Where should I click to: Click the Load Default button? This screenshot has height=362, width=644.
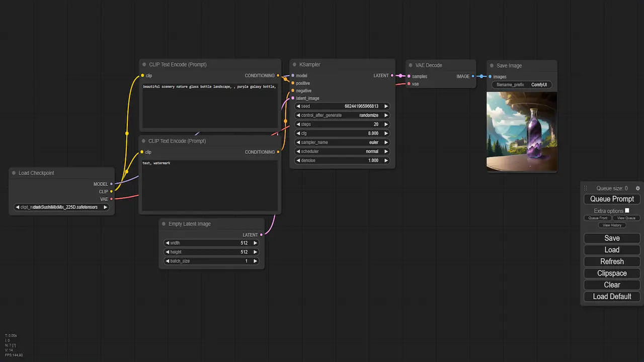point(612,296)
